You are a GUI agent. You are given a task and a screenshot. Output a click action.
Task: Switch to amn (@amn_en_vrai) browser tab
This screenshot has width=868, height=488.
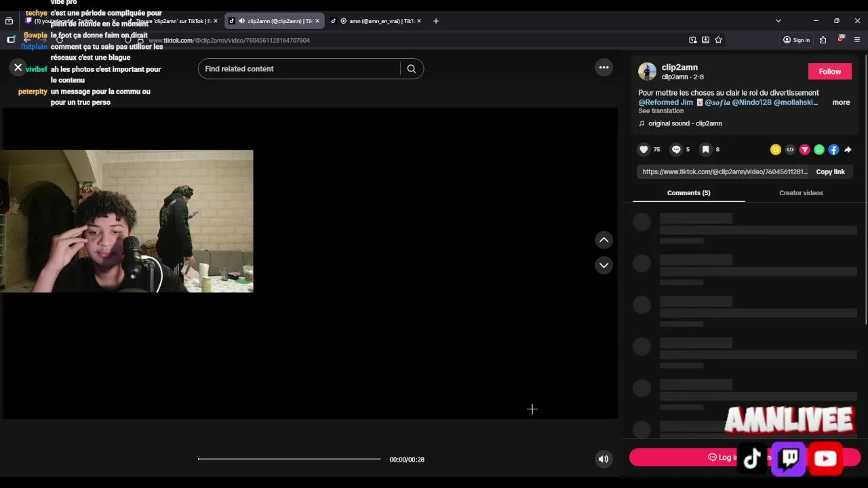[375, 21]
